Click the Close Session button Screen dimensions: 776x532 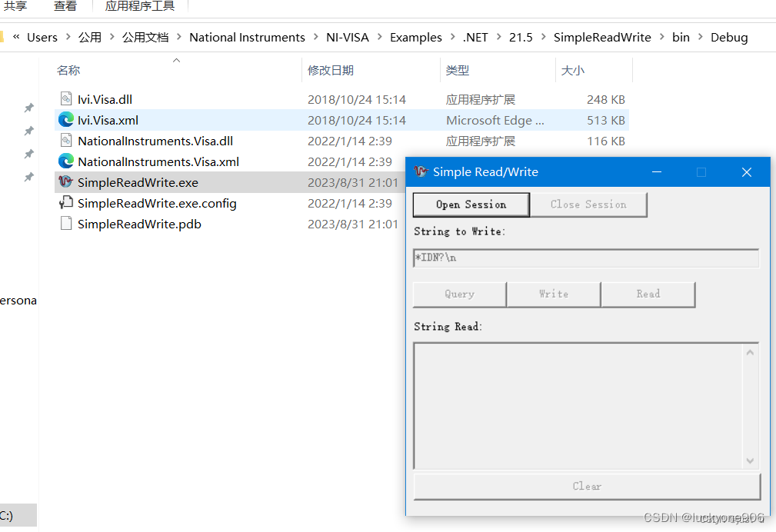coord(588,204)
